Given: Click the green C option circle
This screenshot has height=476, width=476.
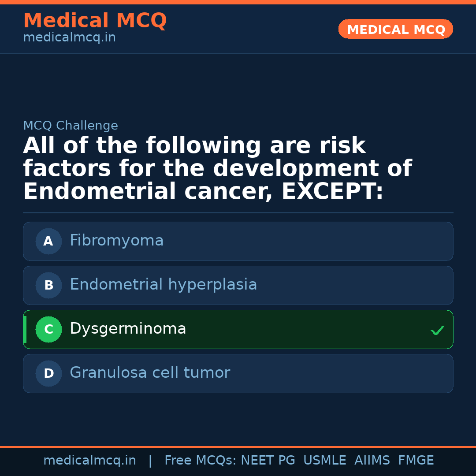Looking at the screenshot, I should coord(48,329).
